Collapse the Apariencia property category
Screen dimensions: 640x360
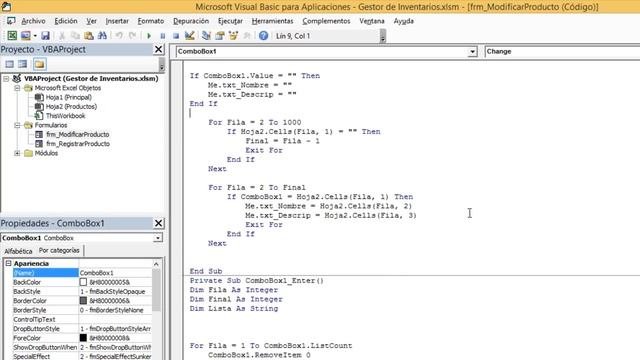(9, 264)
